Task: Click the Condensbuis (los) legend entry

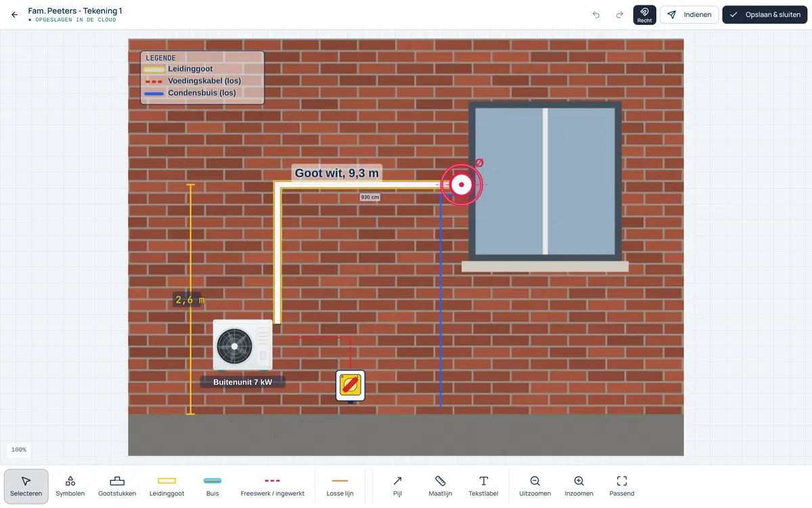Action: [x=202, y=93]
